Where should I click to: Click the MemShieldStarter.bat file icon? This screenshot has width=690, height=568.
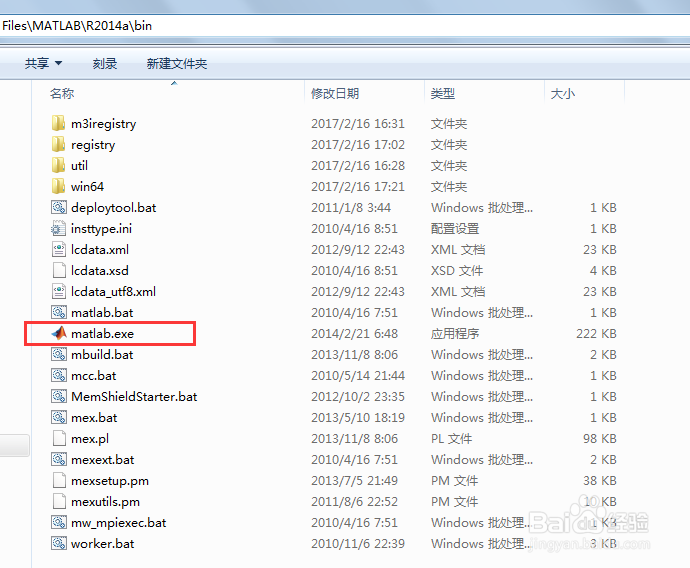click(x=59, y=396)
